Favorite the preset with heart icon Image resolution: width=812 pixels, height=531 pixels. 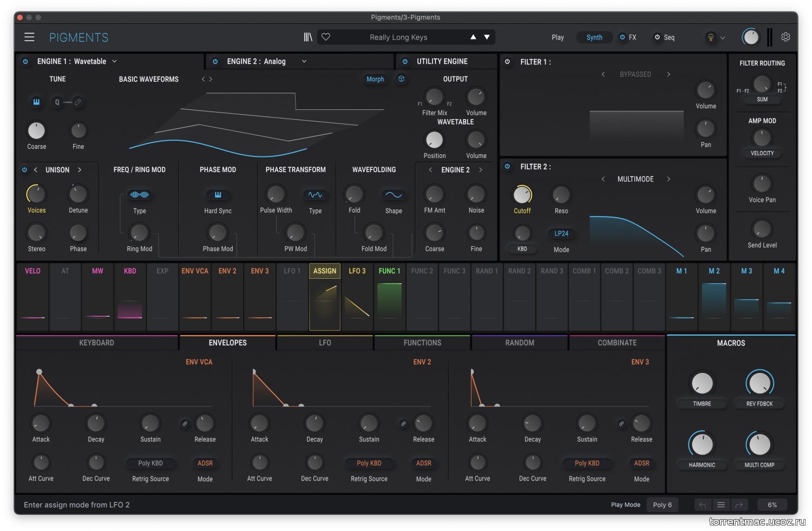pos(326,37)
